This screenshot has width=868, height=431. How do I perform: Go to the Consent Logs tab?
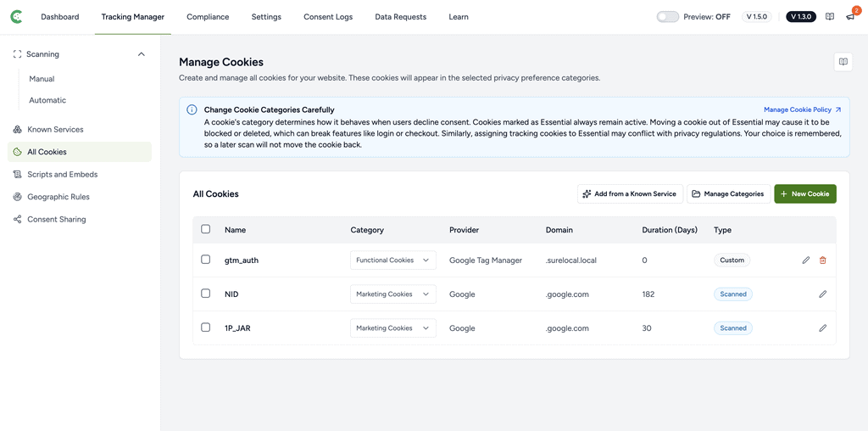click(328, 17)
